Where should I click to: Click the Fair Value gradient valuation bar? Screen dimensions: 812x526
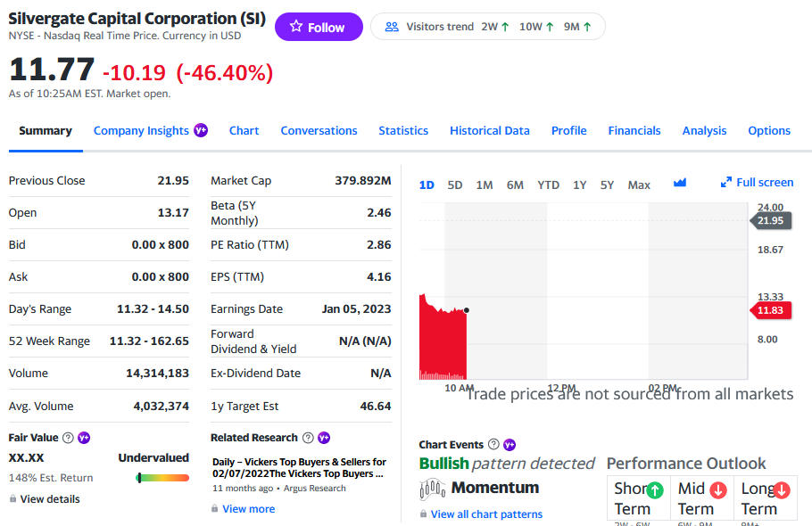(x=162, y=478)
